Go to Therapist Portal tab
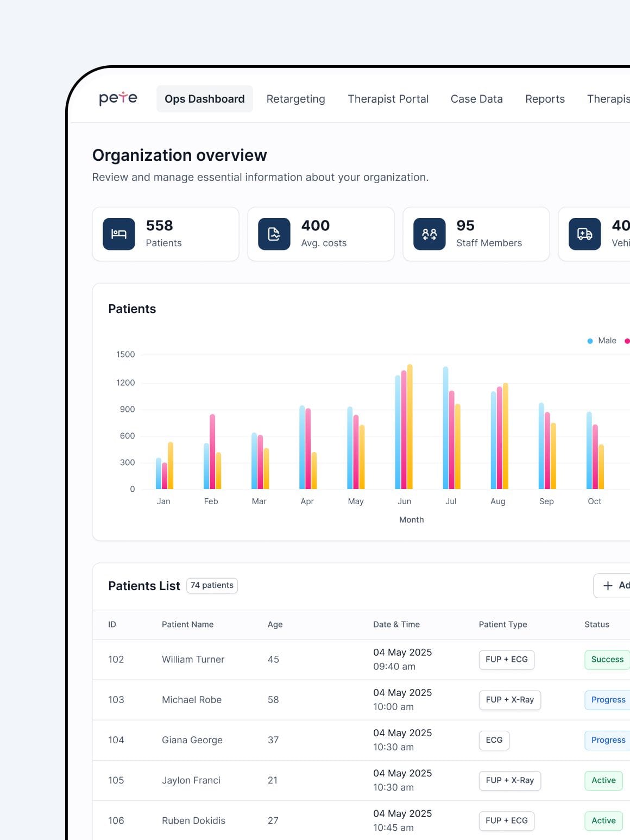The width and height of the screenshot is (630, 840). click(388, 99)
